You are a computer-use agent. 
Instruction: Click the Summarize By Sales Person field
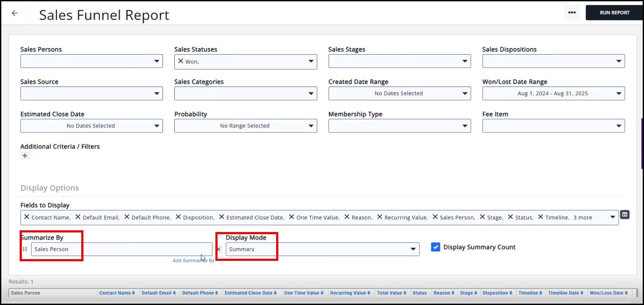point(121,249)
